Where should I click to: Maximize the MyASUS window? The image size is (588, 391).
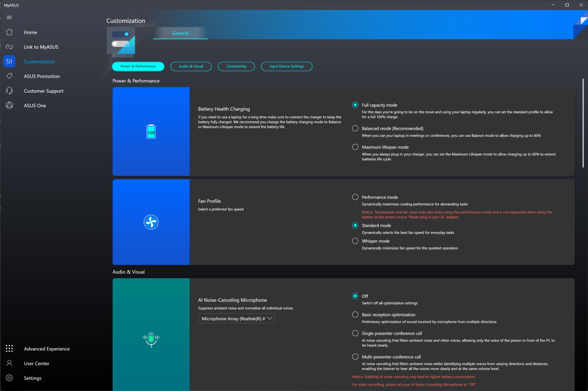567,5
